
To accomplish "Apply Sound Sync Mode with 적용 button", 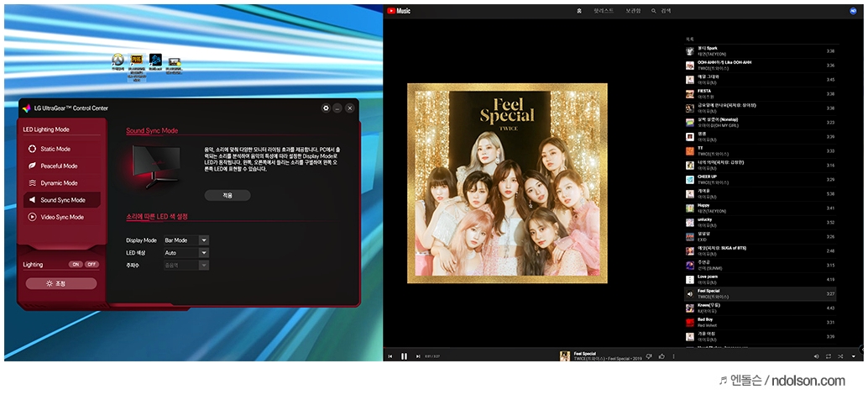I will (227, 196).
